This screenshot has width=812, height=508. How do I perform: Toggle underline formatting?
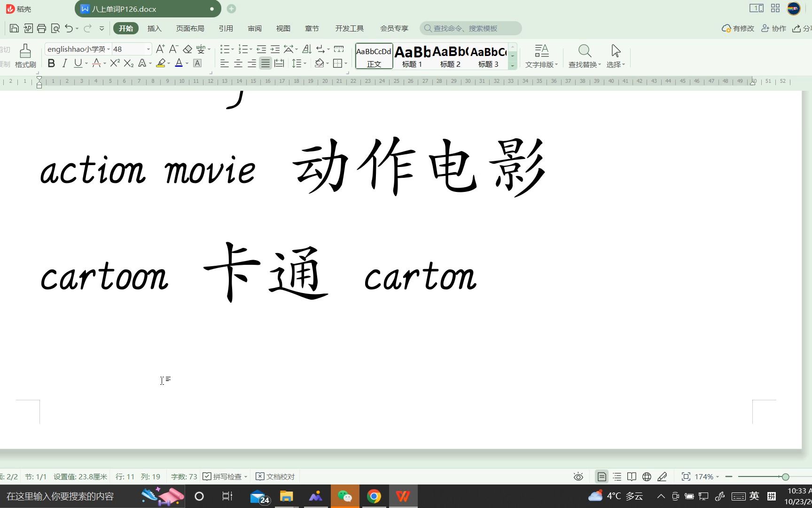[x=78, y=63]
